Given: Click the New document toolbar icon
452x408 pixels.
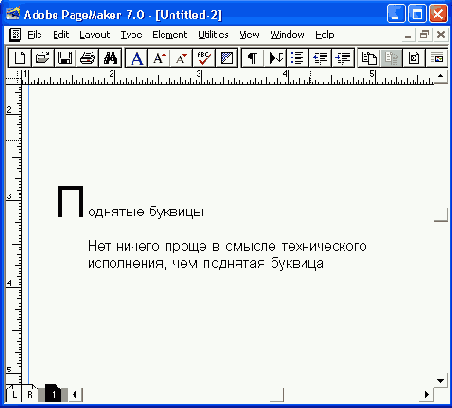Looking at the screenshot, I should pyautogui.click(x=20, y=58).
